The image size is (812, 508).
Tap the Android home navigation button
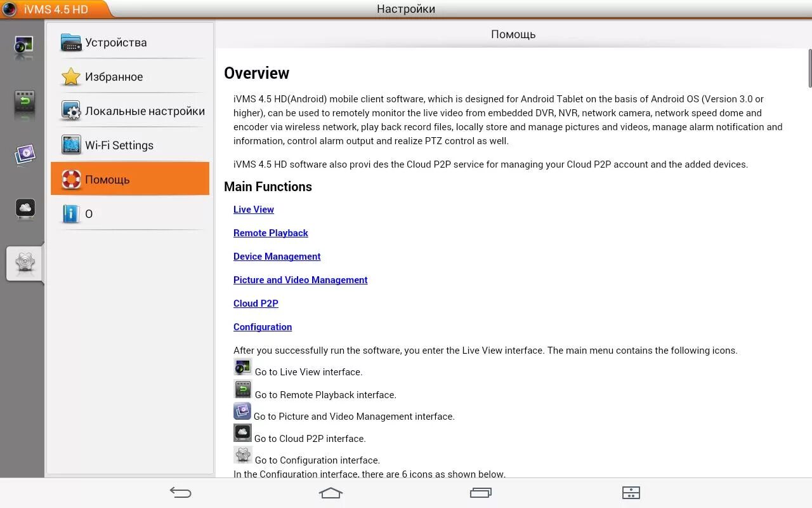[x=331, y=493]
